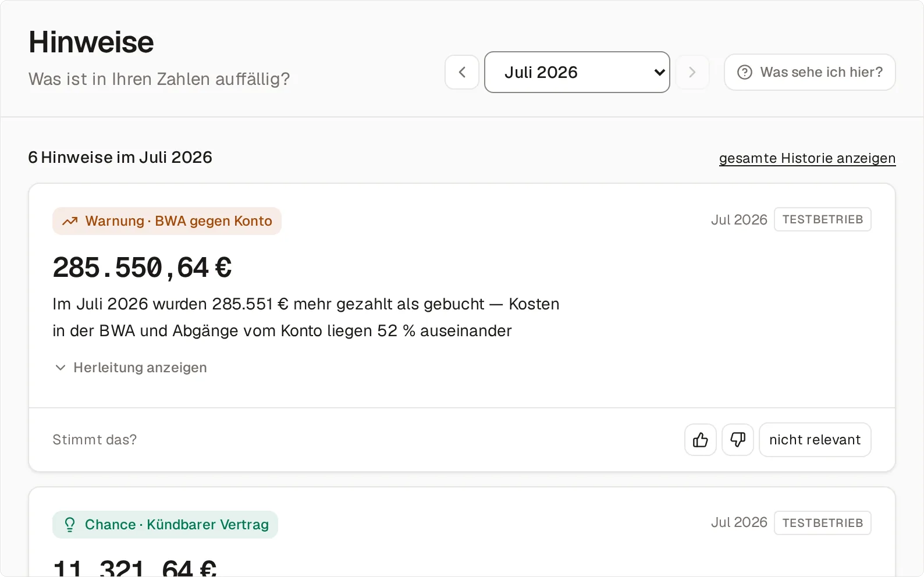
Task: Mark the warning as 'nicht relevant'
Action: (x=815, y=440)
